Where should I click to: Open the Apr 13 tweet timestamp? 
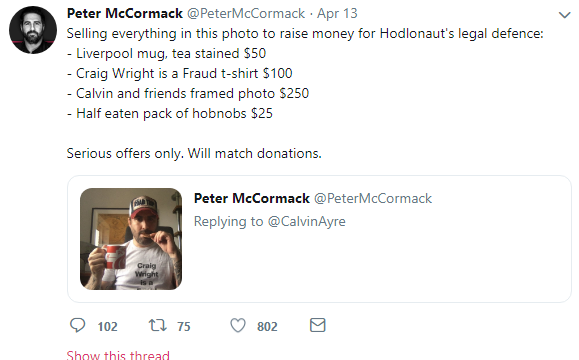[x=337, y=14]
